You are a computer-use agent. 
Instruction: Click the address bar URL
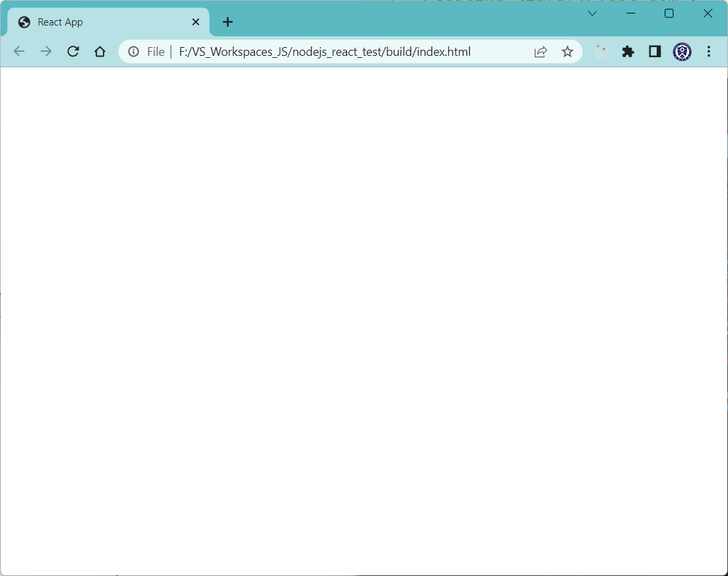pyautogui.click(x=324, y=52)
